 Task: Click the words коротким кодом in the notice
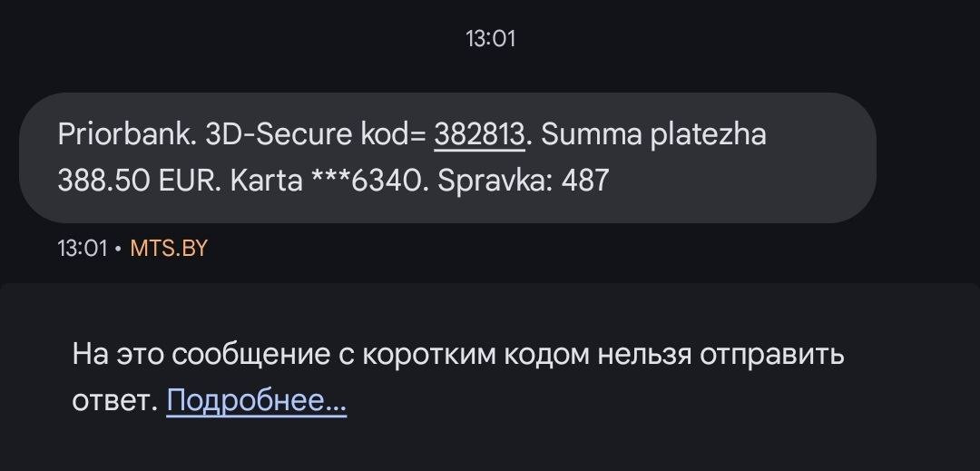point(475,354)
